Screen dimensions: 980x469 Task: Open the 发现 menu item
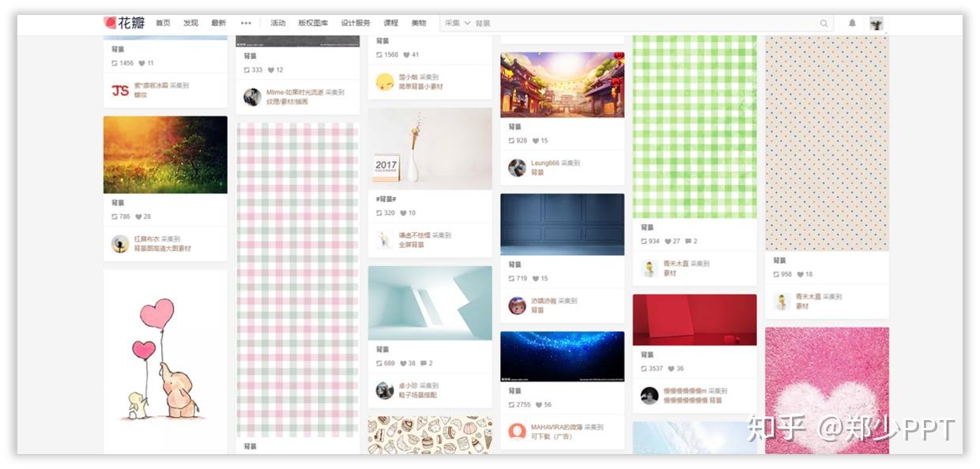pos(190,24)
